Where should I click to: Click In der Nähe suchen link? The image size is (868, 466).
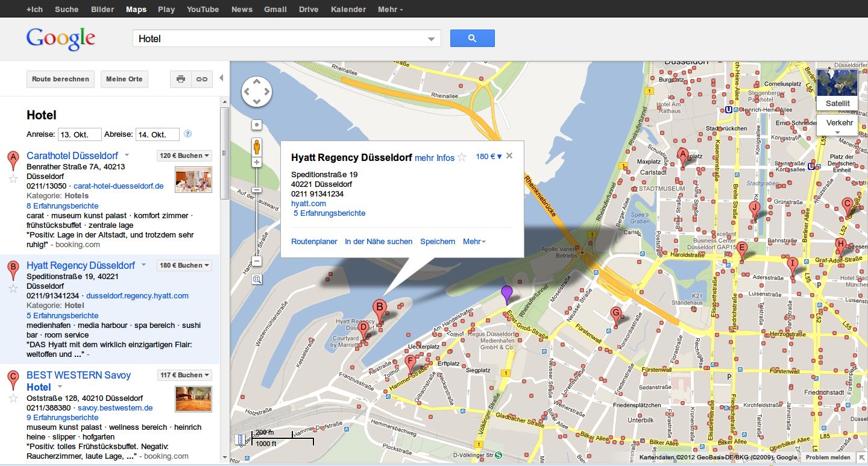click(379, 241)
